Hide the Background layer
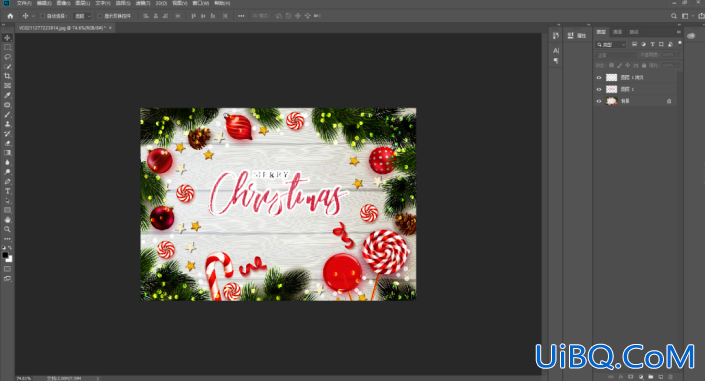Image resolution: width=705 pixels, height=381 pixels. pos(599,101)
